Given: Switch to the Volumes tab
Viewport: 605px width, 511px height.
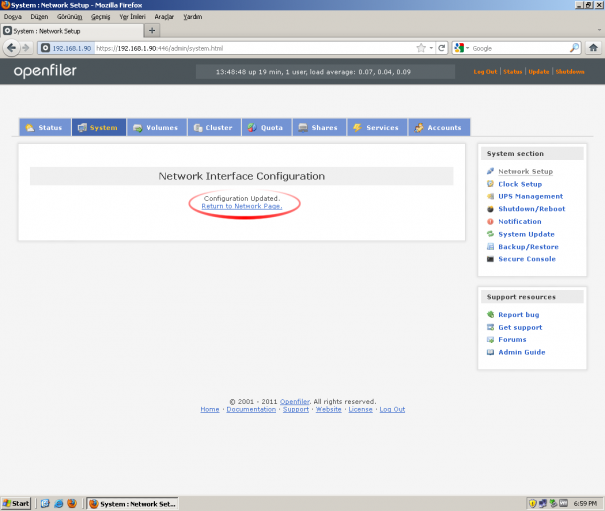Looking at the screenshot, I should click(157, 127).
